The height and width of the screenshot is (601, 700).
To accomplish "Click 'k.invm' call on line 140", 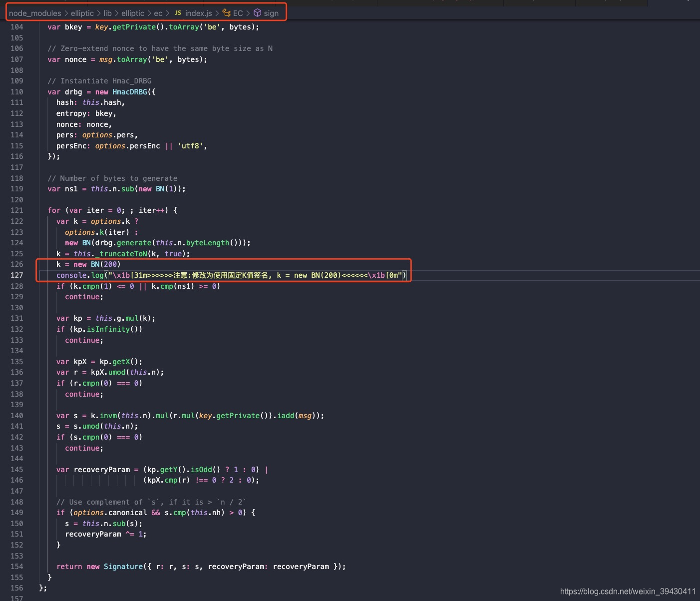I will pos(104,416).
